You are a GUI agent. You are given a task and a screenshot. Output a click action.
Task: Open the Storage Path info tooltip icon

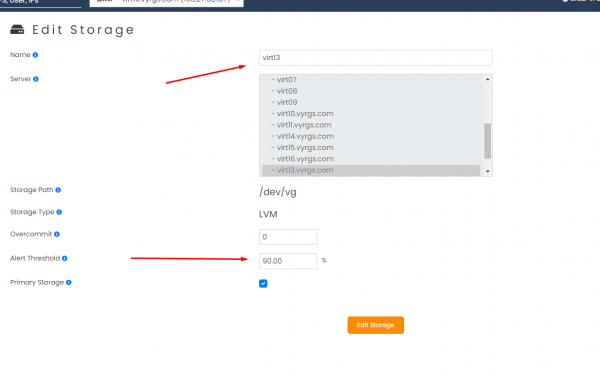(58, 190)
